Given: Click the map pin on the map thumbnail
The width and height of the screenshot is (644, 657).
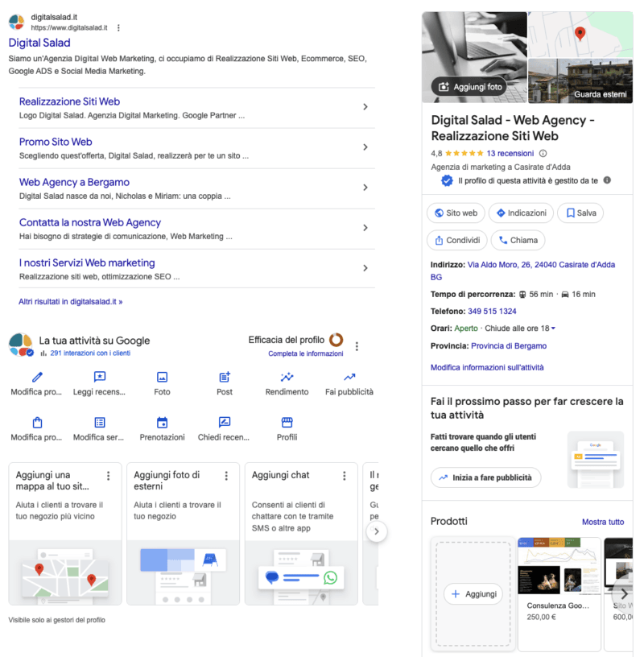Looking at the screenshot, I should (580, 34).
